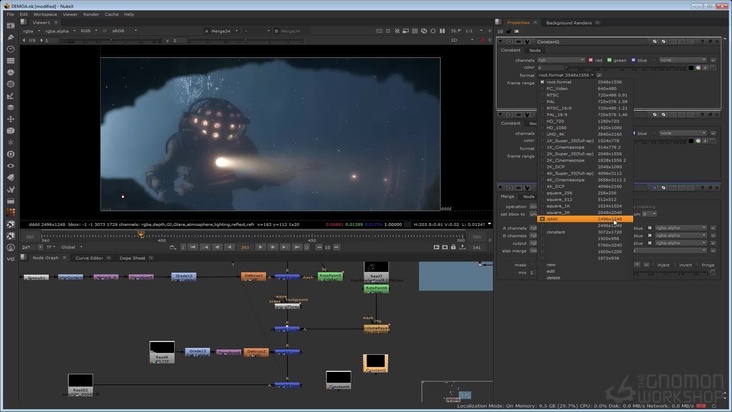This screenshot has width=732, height=412.
Task: Toggle B channels rgba.alpha checkbox
Action: pyautogui.click(x=649, y=236)
